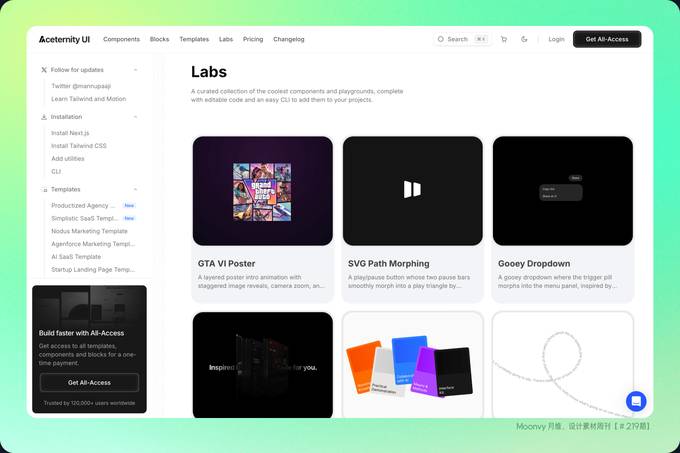
Task: Focus the Search field
Action: (x=462, y=39)
